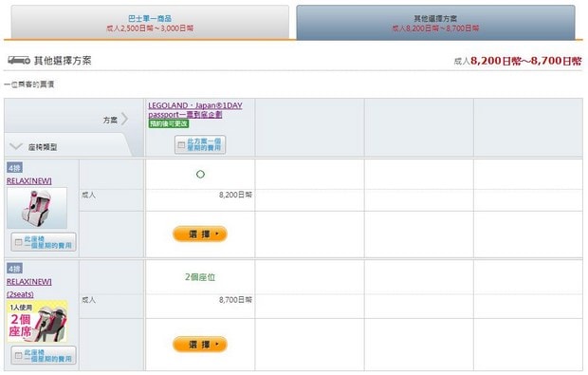Click the first 4排 seat badge
Viewport: 588px width, 375px height.
pos(14,168)
